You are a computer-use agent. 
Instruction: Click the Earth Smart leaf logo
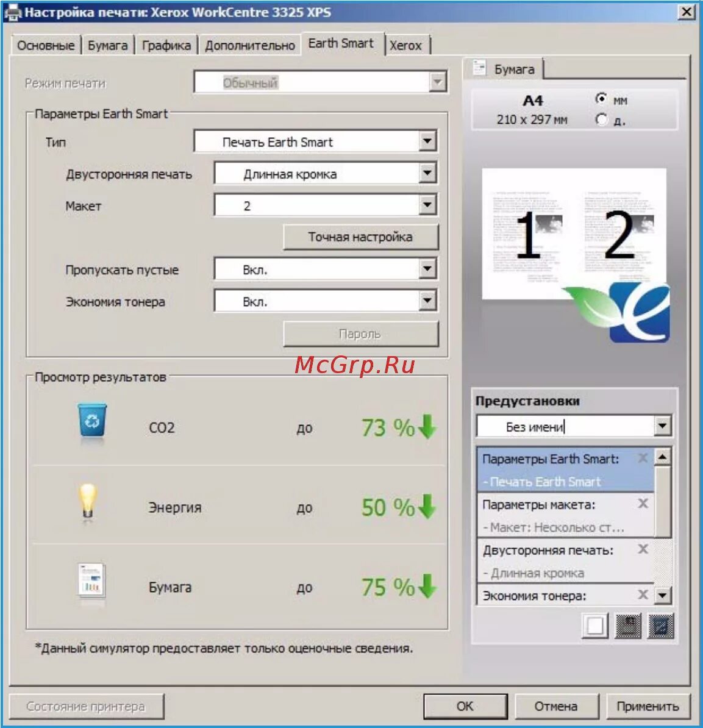tap(618, 312)
